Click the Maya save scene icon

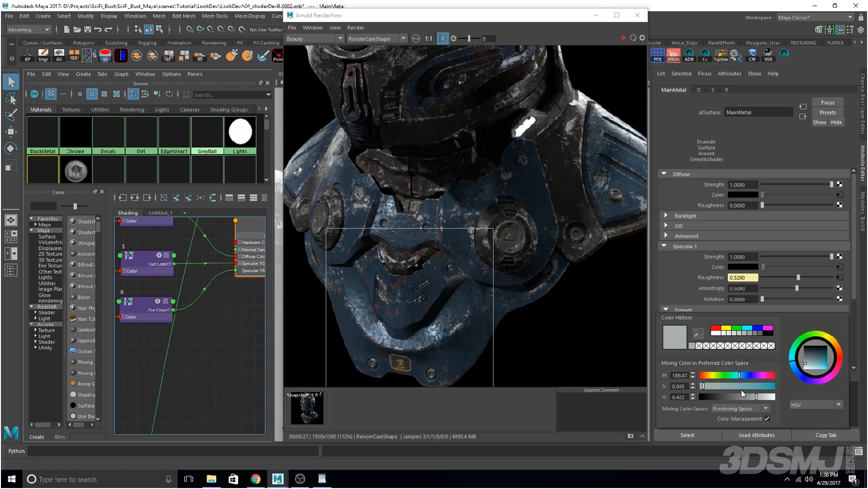click(88, 30)
